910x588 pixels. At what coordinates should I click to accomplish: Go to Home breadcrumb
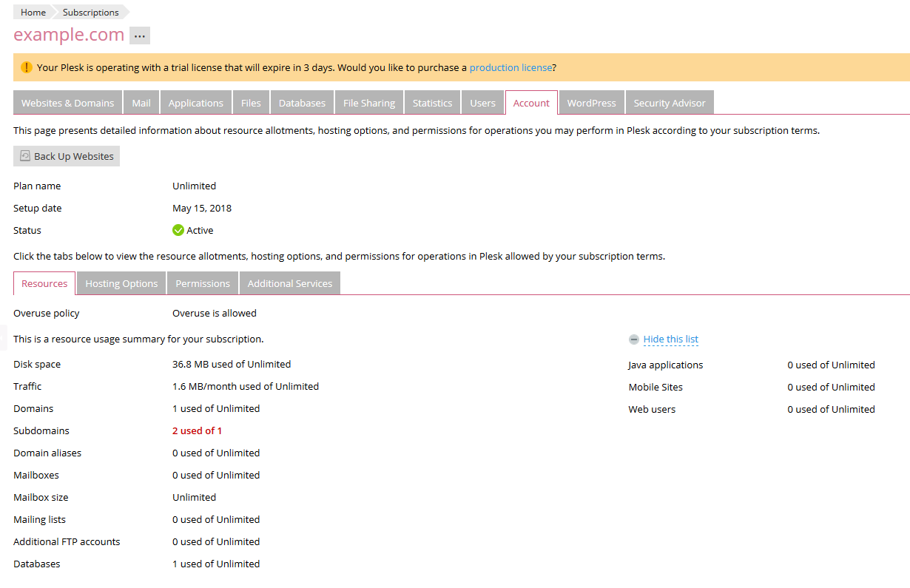point(33,13)
